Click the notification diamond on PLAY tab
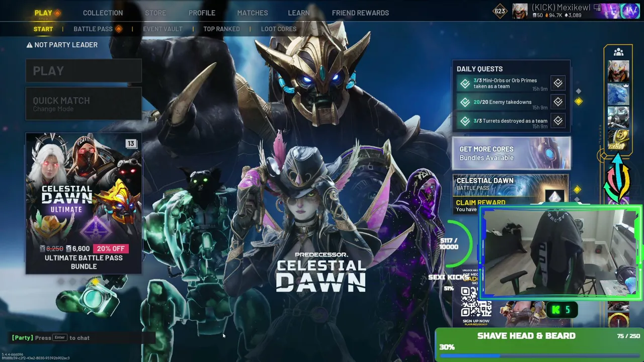 (57, 13)
